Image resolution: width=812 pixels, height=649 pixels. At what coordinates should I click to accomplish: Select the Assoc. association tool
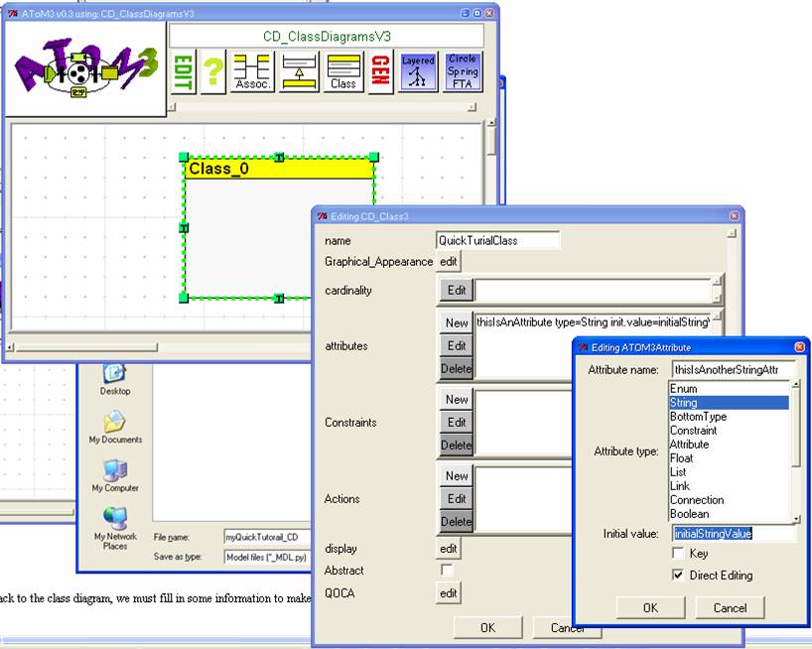tap(251, 73)
